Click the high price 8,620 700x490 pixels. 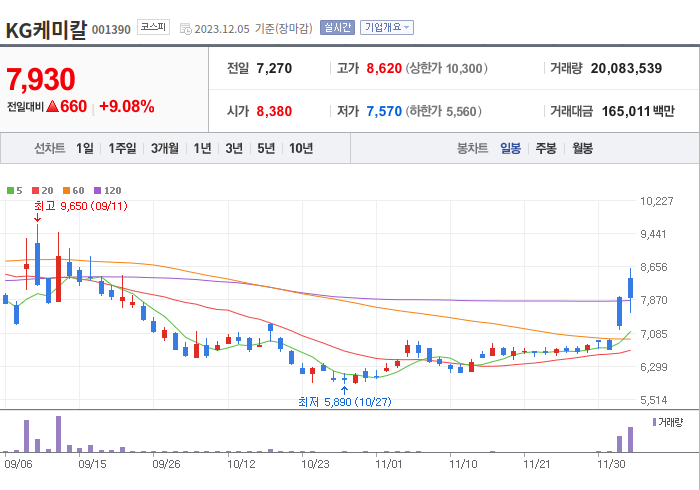point(384,68)
